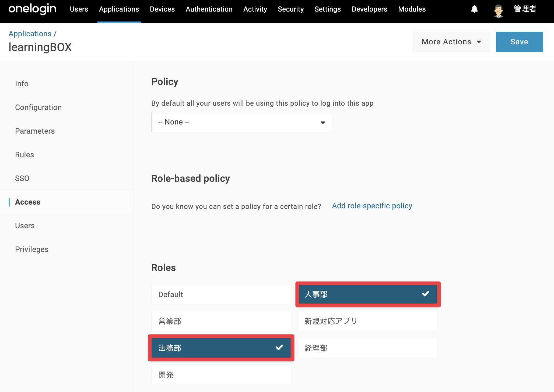This screenshot has height=392, width=554.
Task: Expand the More Actions dropdown
Action: [451, 42]
